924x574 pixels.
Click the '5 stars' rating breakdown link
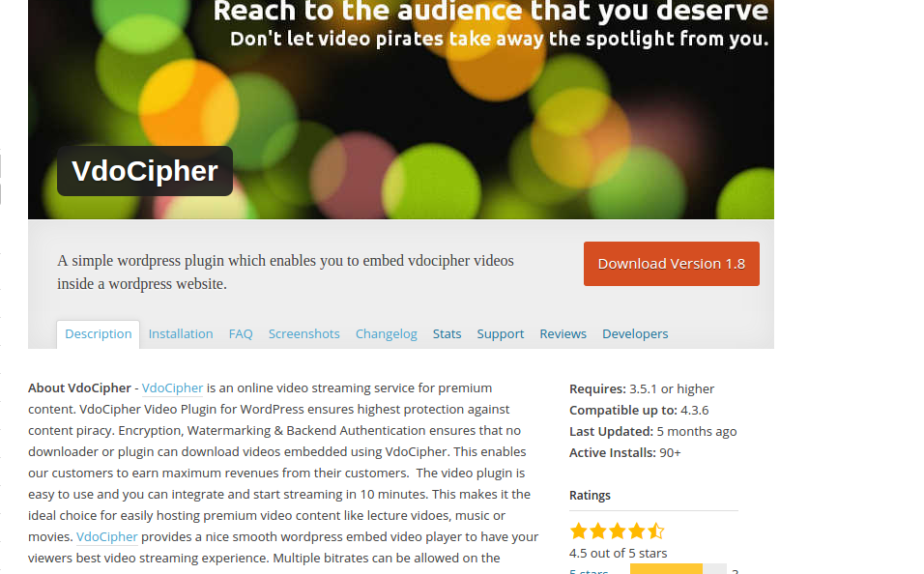589,570
